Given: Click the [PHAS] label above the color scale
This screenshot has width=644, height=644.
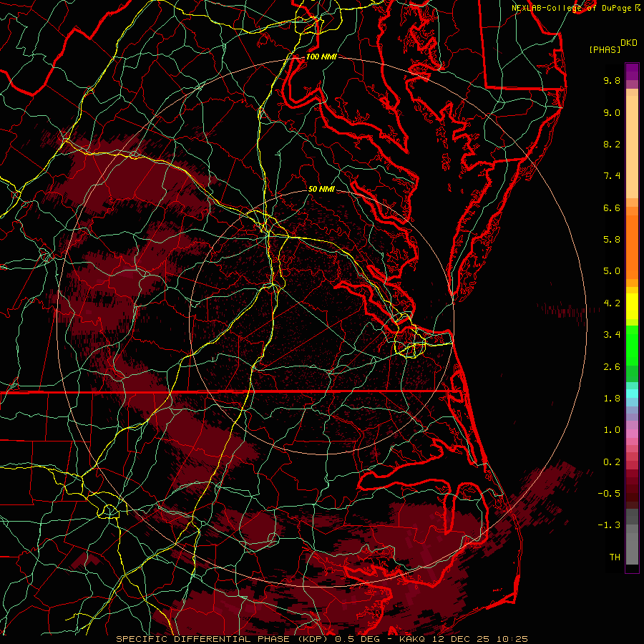Looking at the screenshot, I should click(x=605, y=50).
